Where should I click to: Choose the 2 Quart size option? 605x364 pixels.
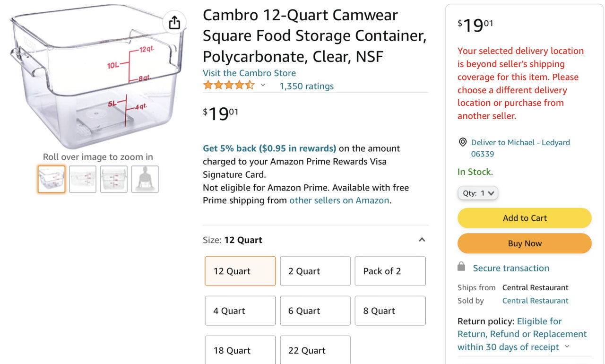[x=315, y=271]
